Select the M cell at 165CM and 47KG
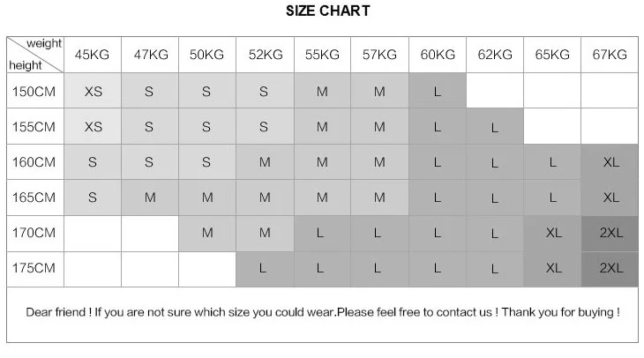Screen dimensions: 644x358 pos(150,198)
